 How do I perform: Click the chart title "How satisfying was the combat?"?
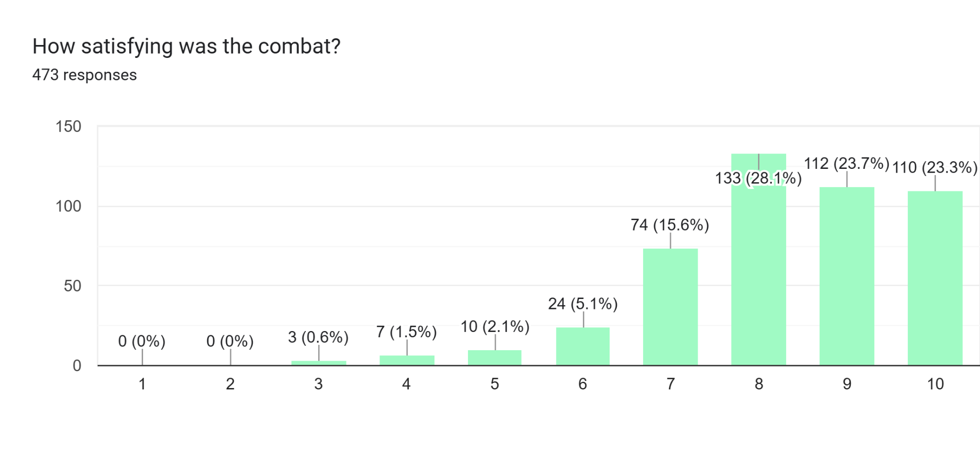186,46
